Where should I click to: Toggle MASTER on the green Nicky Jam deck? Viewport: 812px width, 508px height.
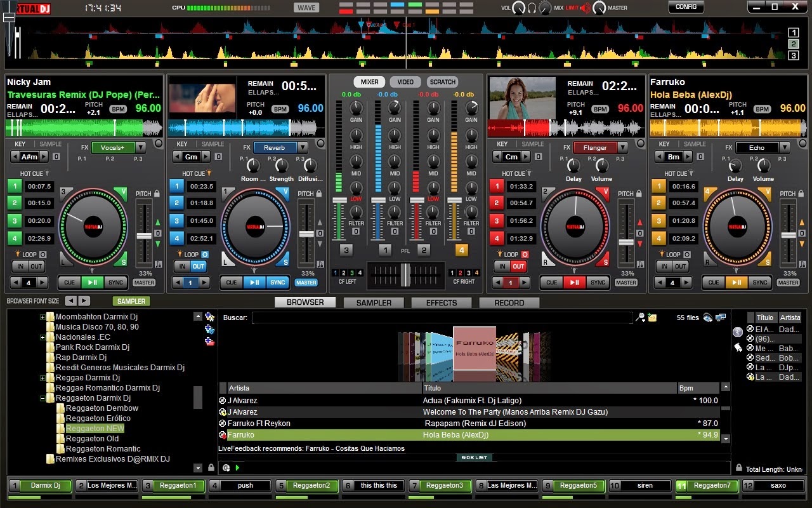tap(144, 283)
